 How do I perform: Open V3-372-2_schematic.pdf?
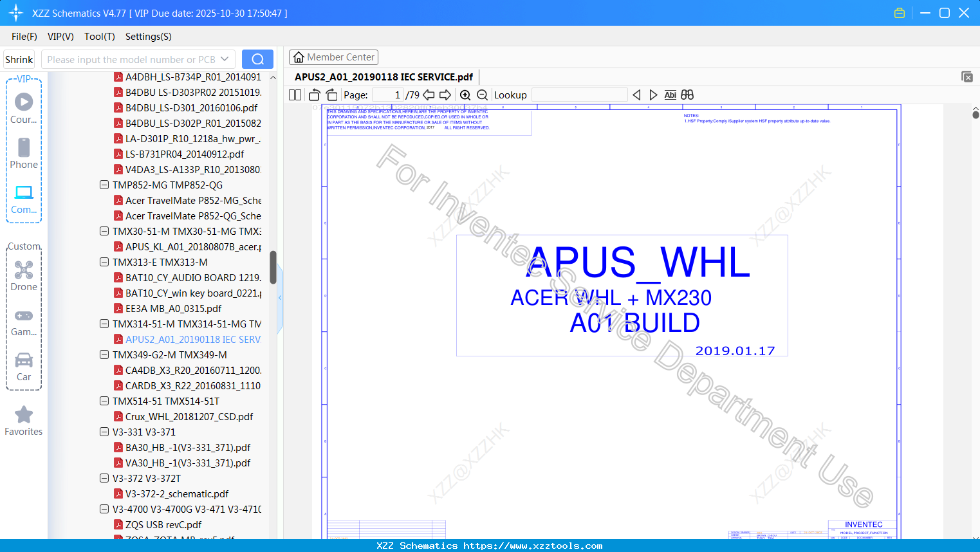tap(171, 494)
